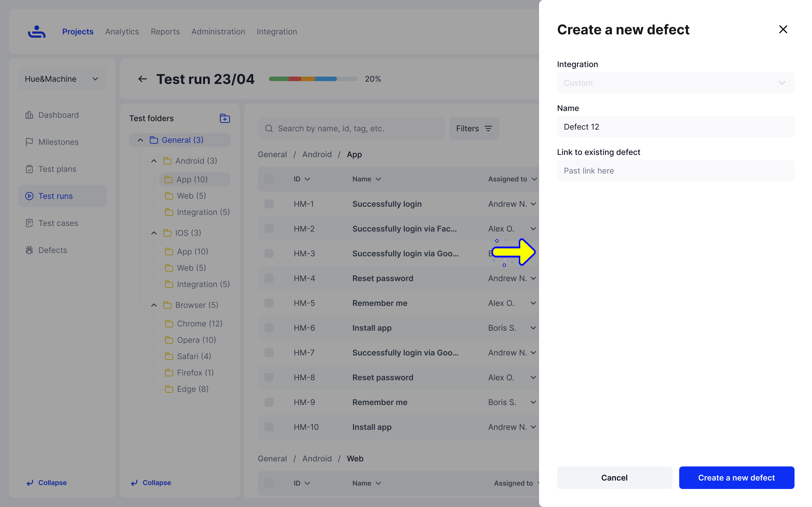Viewport: 812px width, 507px height.
Task: Open the Integration Custom dropdown
Action: 675,83
